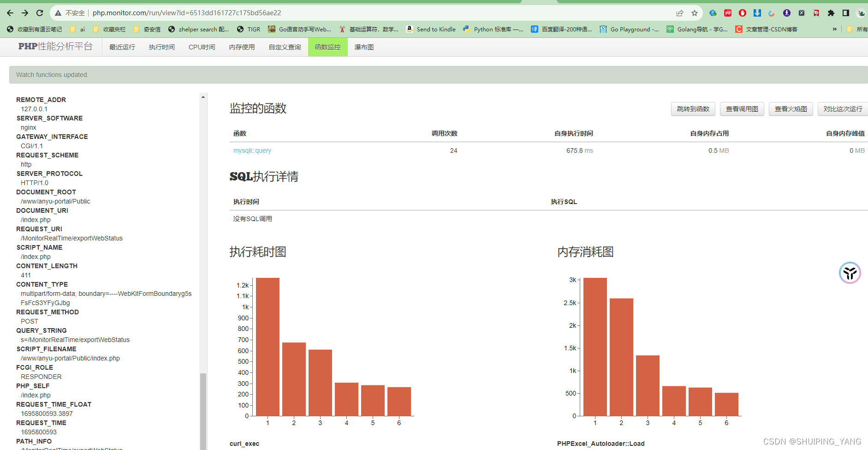Open the Golang导航 bookmark
Image resolution: width=868 pixels, height=450 pixels.
(697, 29)
